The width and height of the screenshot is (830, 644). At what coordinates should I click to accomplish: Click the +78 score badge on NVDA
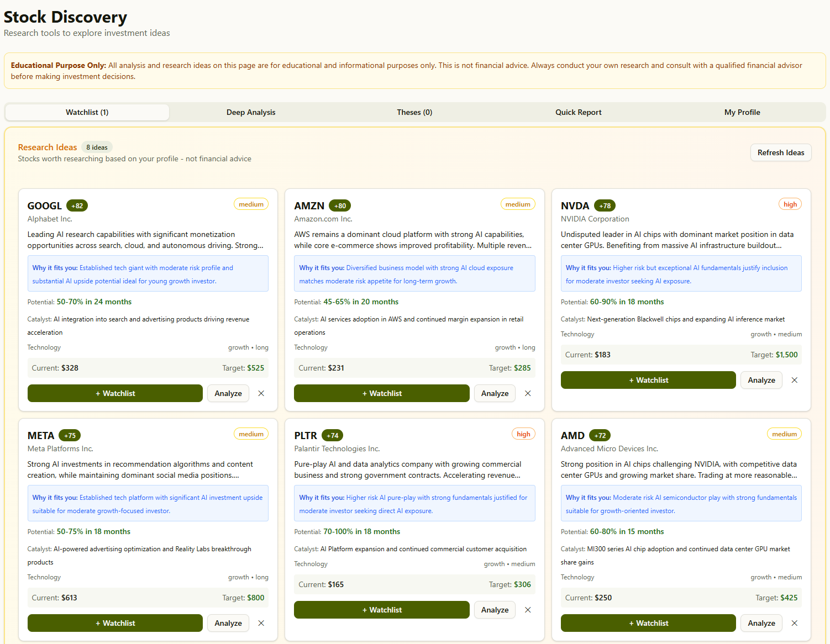(605, 205)
